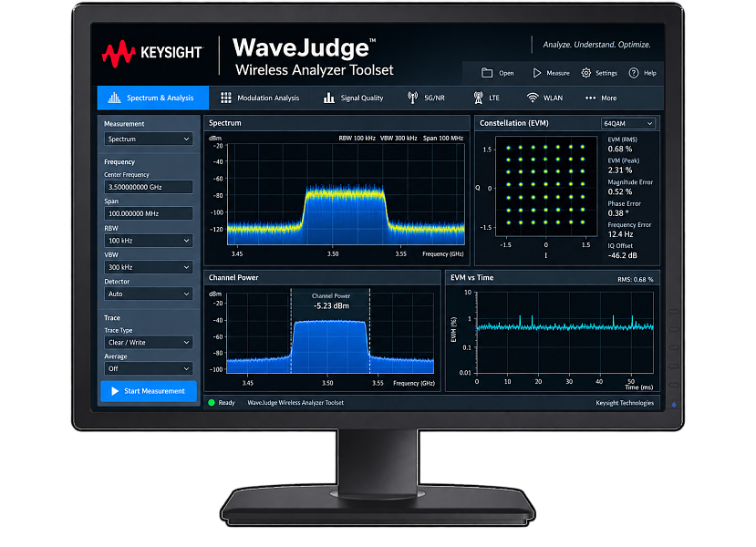Viewport: 756px width, 547px height.
Task: Select the LTE tab
Action: point(486,98)
